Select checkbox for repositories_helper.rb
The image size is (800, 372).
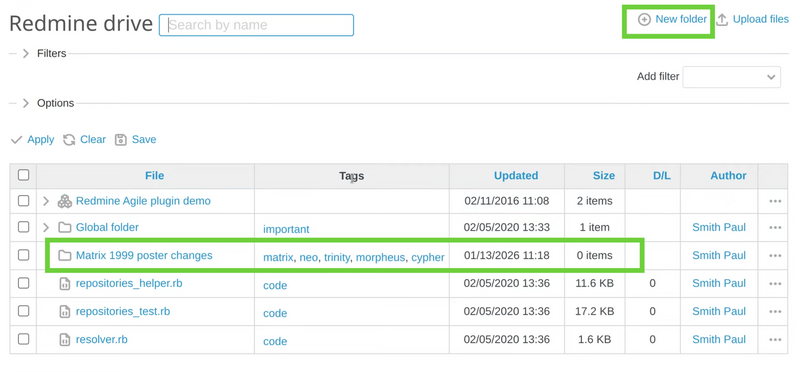23,283
